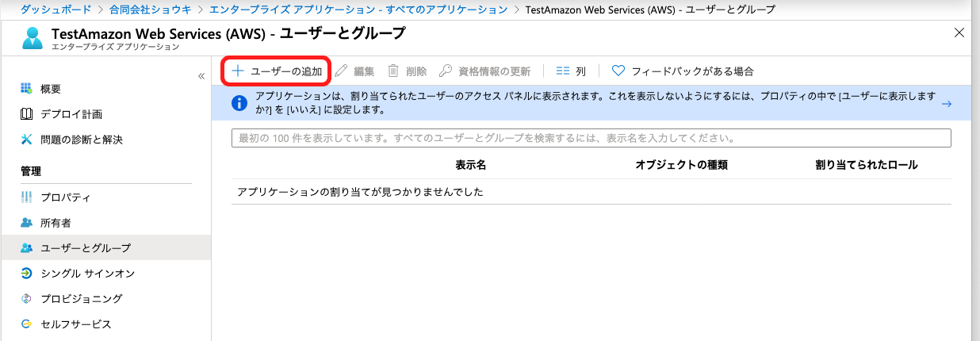Image resolution: width=980 pixels, height=341 pixels.
Task: Go to ダッシュボード breadcrumb
Action: click(56, 10)
